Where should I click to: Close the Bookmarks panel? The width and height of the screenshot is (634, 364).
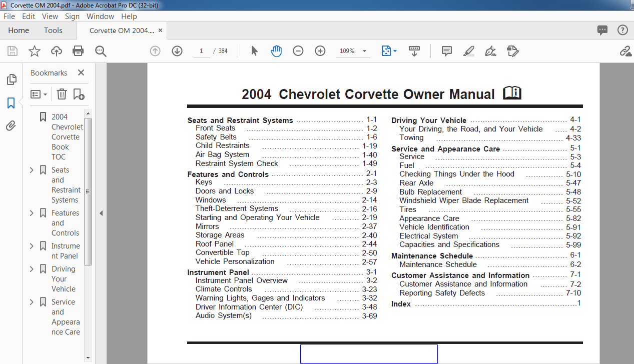[x=81, y=72]
